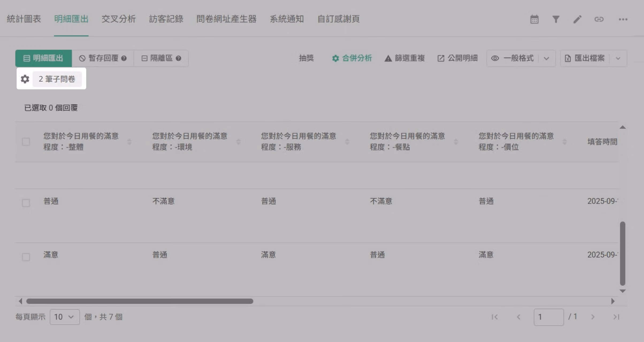Select the green 明細匯出 sub-tab button

[x=44, y=58]
